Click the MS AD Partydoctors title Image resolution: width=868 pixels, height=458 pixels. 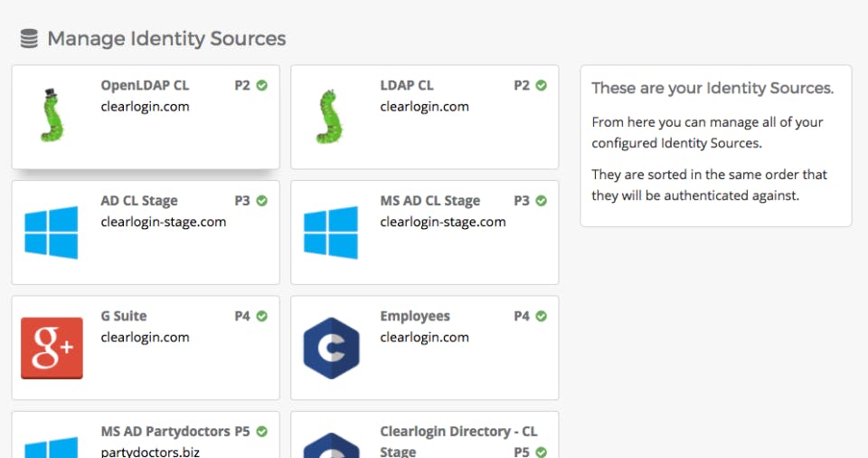[165, 432]
